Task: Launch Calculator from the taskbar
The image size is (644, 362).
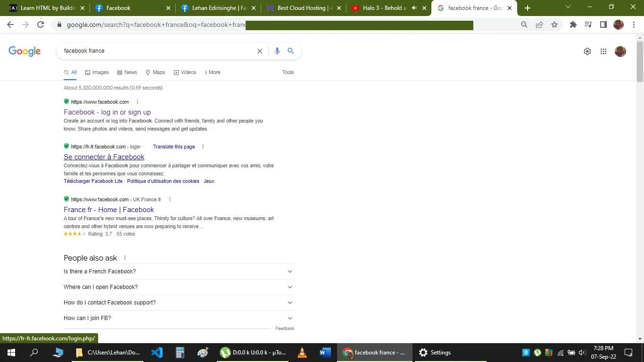Action: click(180, 353)
